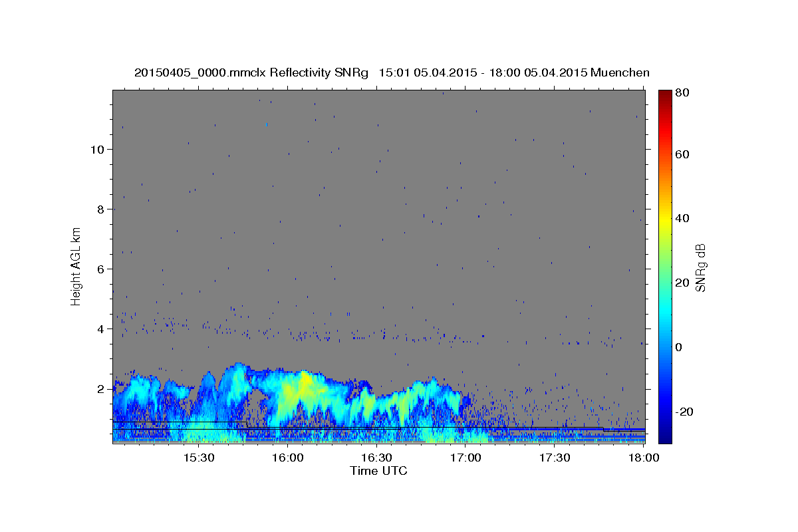Click the 15:30 time tick label

point(199,458)
